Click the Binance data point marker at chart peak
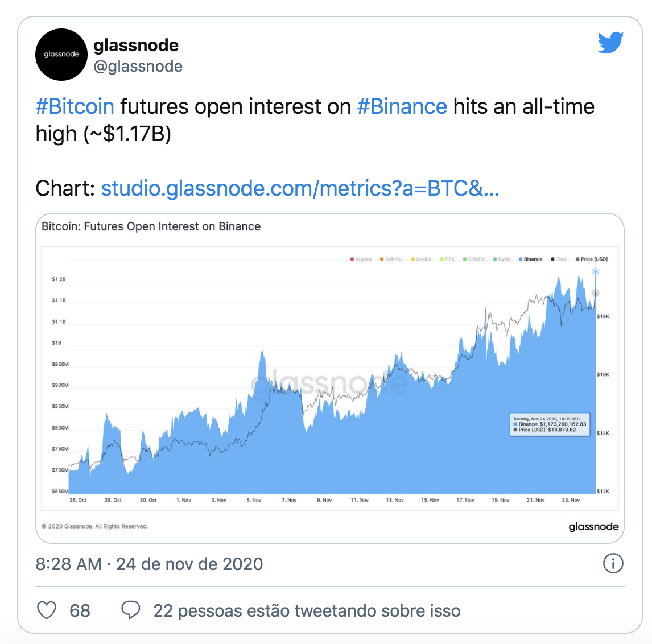Screen dimensions: 652x644 click(x=596, y=271)
